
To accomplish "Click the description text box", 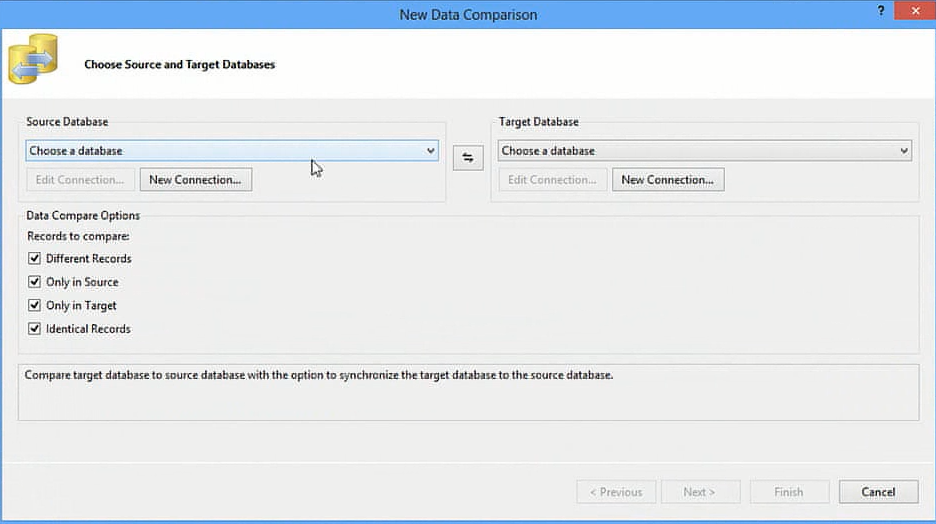I will (469, 392).
